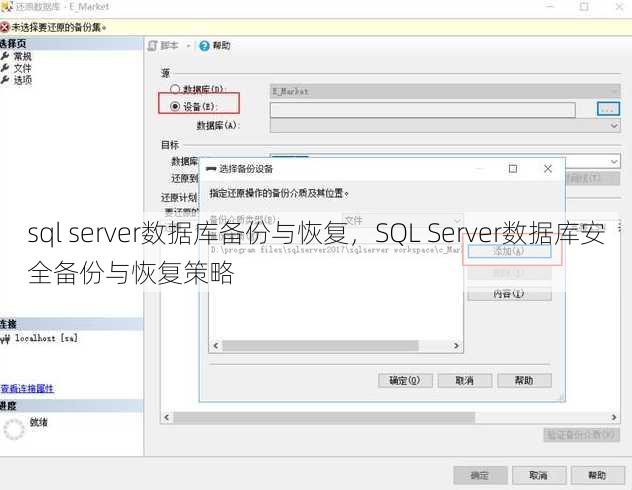Click the 帮助 label in the toolbar
Viewport: 632px width, 490px height.
221,46
